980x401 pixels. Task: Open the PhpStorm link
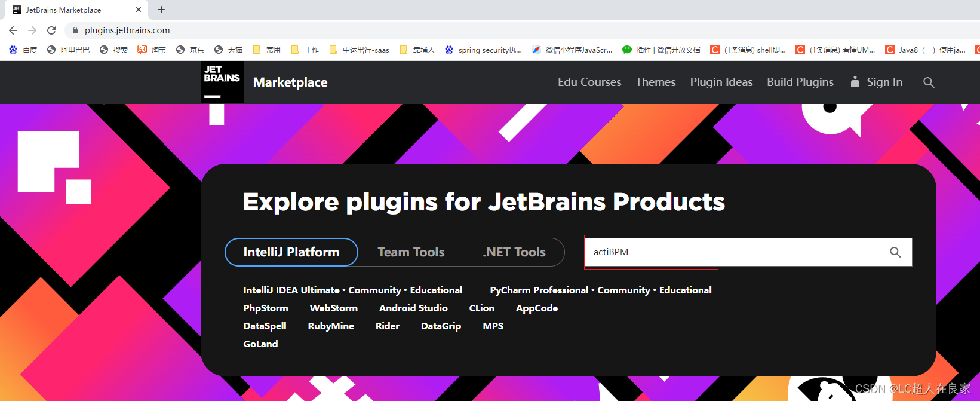click(266, 308)
